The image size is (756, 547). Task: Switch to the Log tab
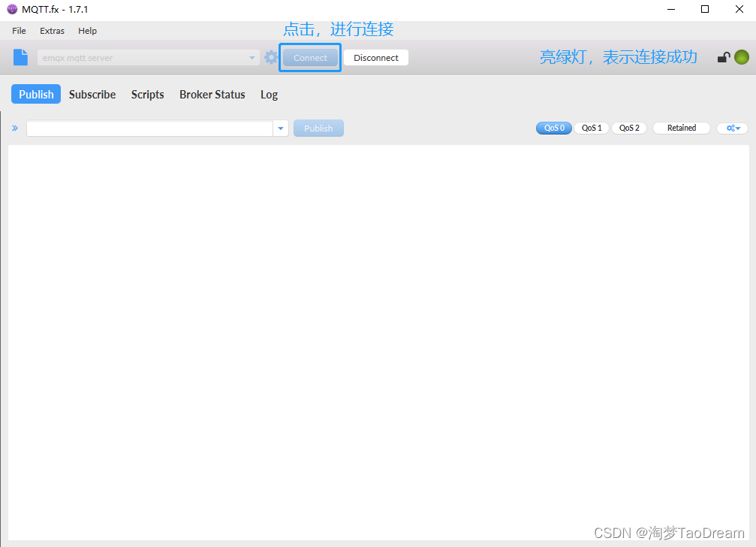pyautogui.click(x=269, y=95)
